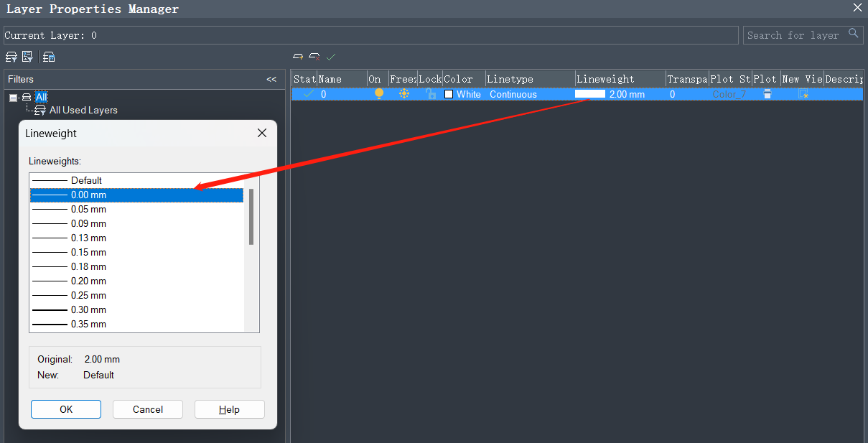Select the 0.00 mm lineweight
The height and width of the screenshot is (443, 868).
coord(136,195)
